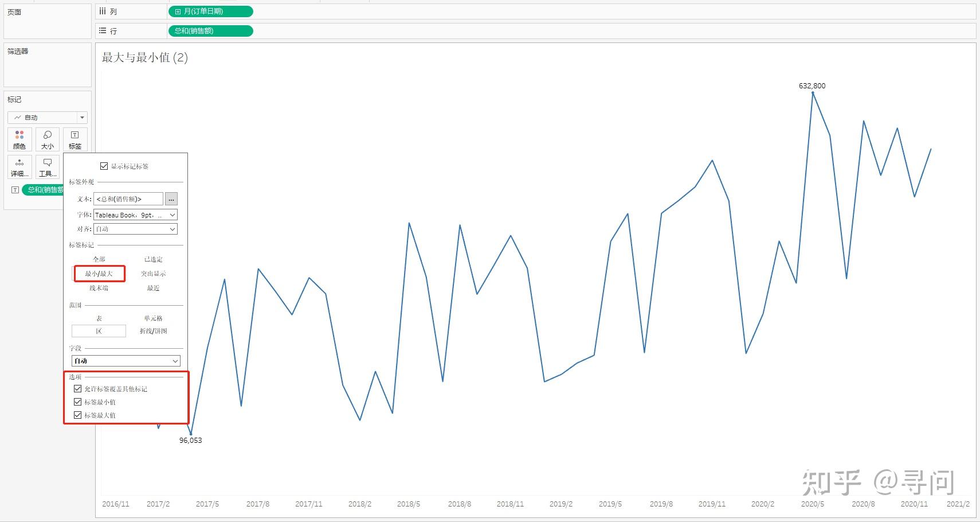The width and height of the screenshot is (980, 522).
Task: Click the 总和(销售额) pill on rows shelf
Action: pos(210,31)
